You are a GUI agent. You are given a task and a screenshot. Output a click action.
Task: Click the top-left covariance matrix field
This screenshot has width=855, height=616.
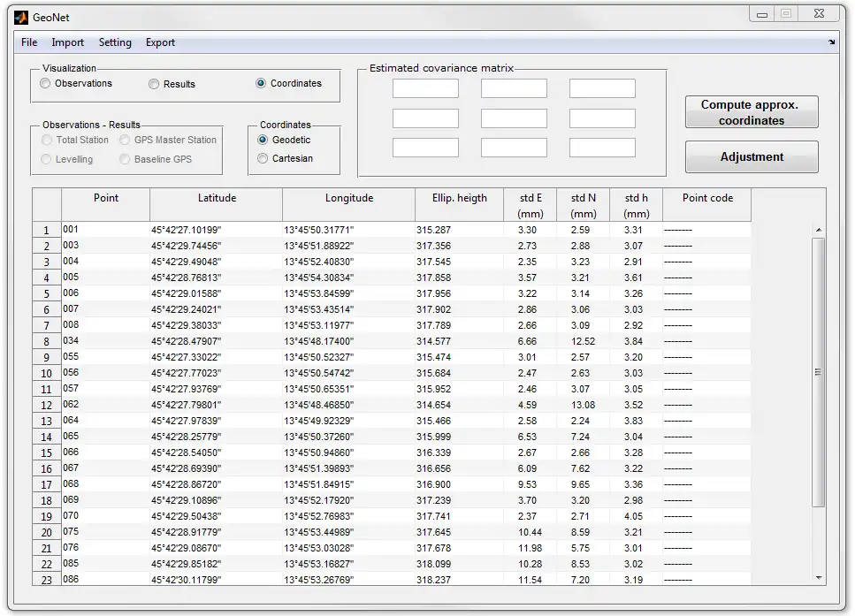point(425,88)
